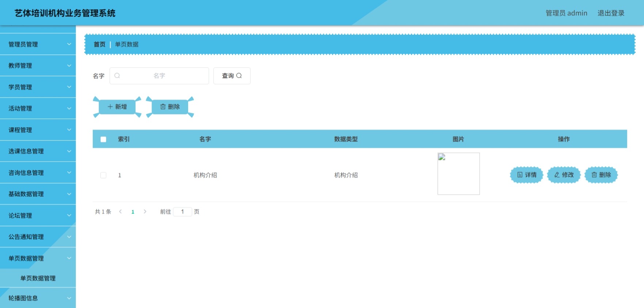This screenshot has width=644, height=308.
Task: Collapse the 单页数据管理 parent menu
Action: 38,258
